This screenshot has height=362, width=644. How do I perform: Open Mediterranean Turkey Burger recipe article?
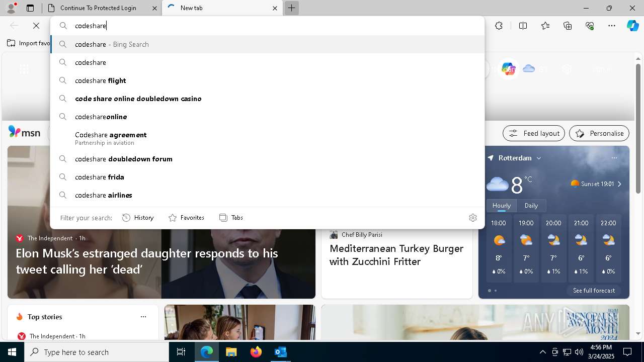coord(396,255)
